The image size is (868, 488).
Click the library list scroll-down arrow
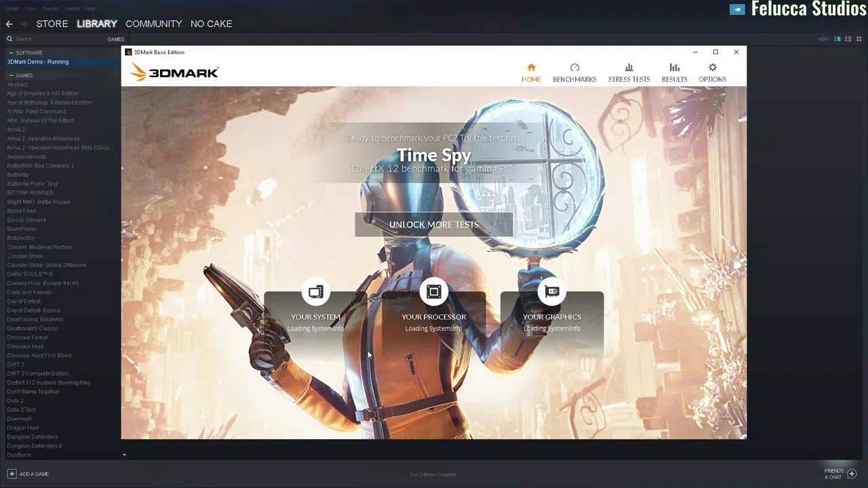click(x=124, y=455)
